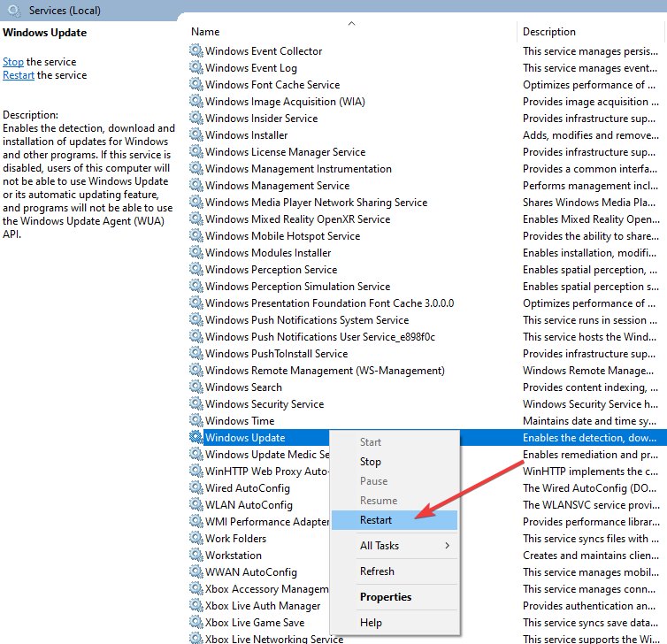Select Help from the context menu

click(395, 622)
